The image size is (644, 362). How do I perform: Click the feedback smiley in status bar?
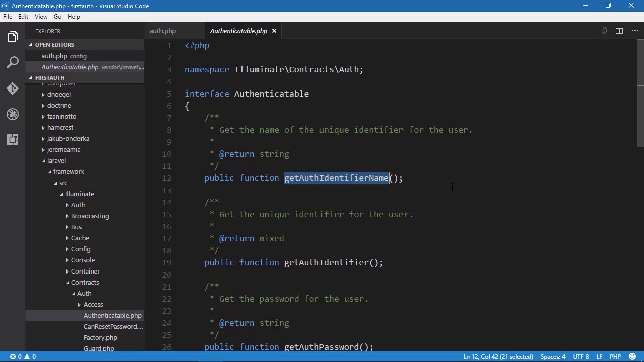coord(632,356)
